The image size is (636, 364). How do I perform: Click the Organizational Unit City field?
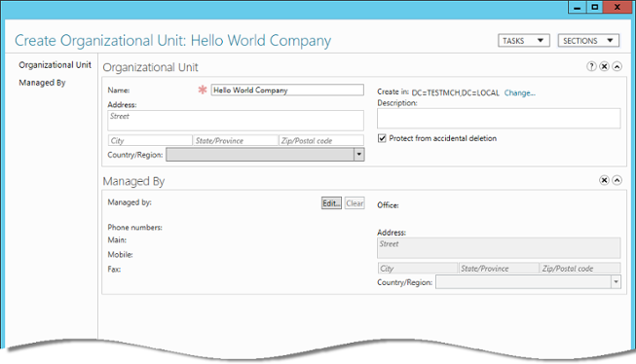(x=150, y=141)
